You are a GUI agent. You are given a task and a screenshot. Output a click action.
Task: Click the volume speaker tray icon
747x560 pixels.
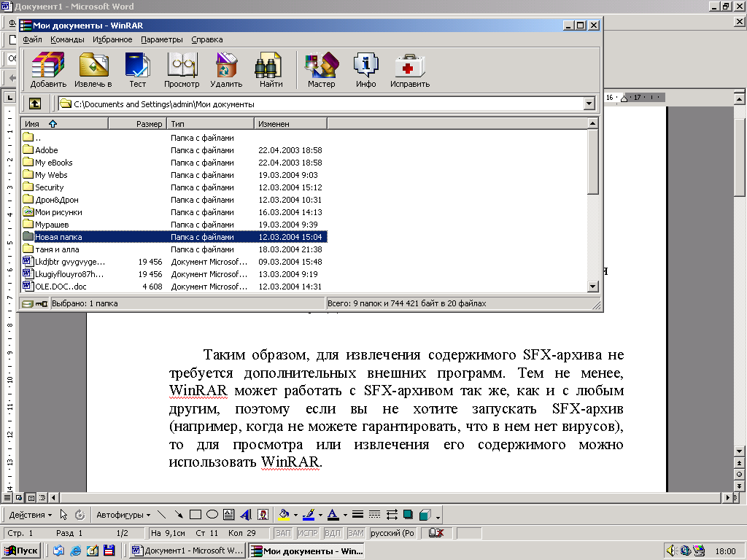tap(672, 551)
